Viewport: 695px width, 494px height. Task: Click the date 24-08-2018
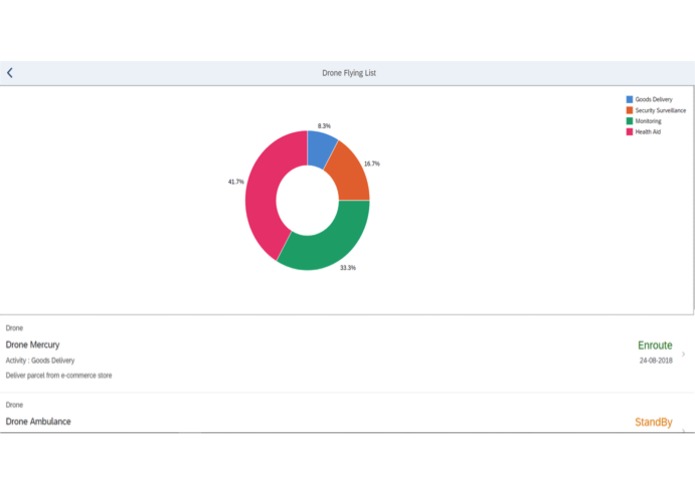(656, 361)
